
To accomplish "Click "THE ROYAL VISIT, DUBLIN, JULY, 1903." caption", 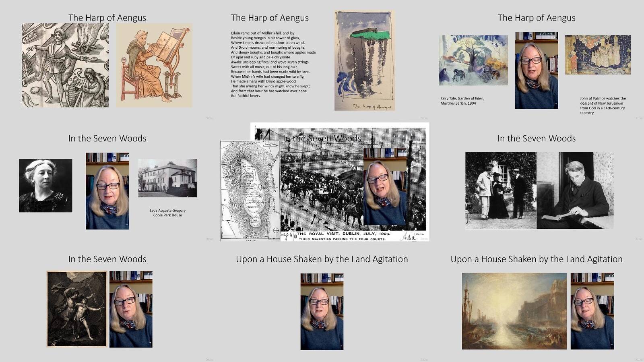I will 343,234.
